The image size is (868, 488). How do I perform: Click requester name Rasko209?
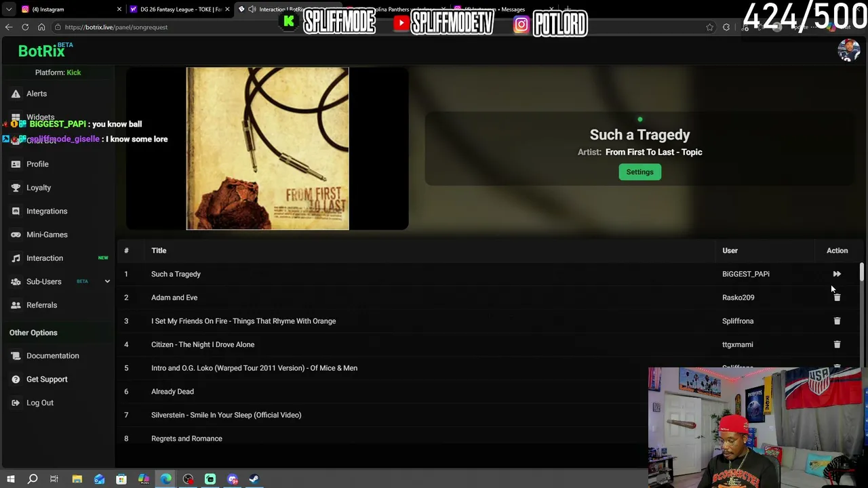[x=738, y=298]
